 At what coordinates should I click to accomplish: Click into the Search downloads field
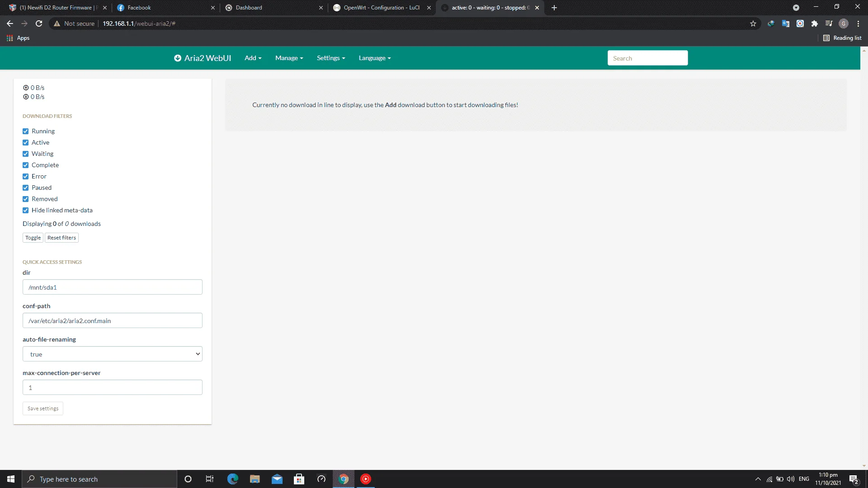tap(647, 58)
